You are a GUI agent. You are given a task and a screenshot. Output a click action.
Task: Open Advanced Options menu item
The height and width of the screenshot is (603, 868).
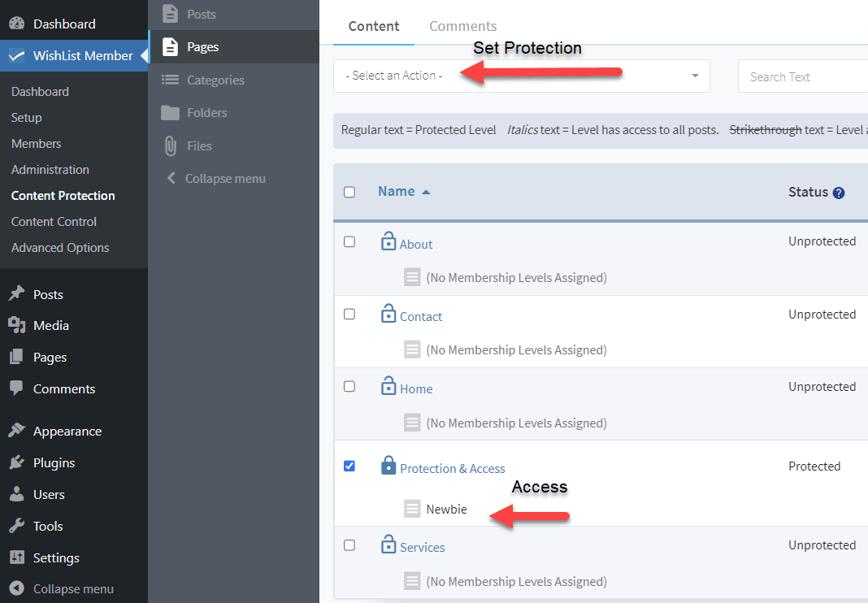tap(60, 248)
